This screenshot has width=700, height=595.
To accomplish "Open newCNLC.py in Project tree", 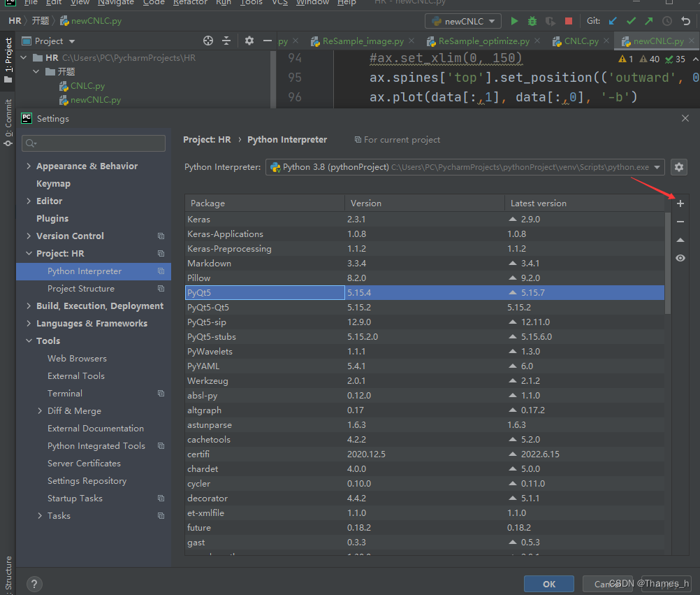I will pyautogui.click(x=96, y=100).
